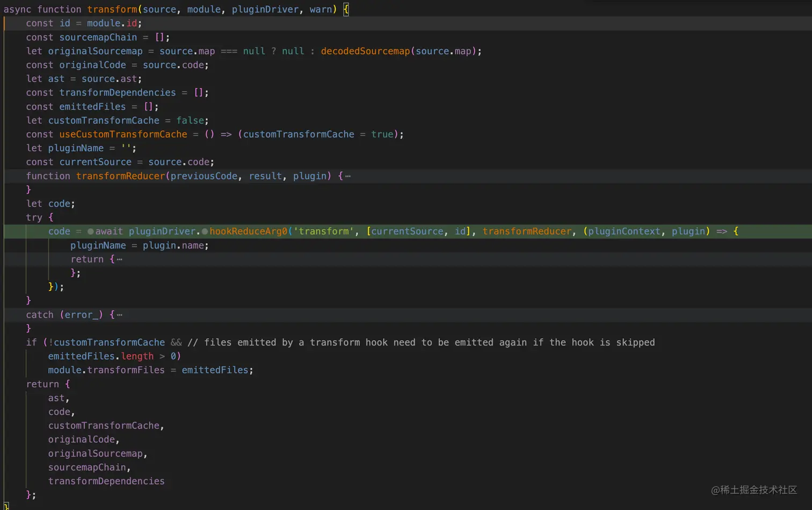Expand the folded 'return {' block in the try section

click(119, 259)
